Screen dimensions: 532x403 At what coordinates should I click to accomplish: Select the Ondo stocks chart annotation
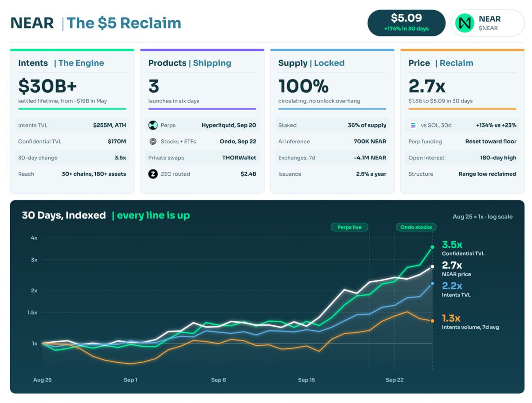(x=416, y=227)
